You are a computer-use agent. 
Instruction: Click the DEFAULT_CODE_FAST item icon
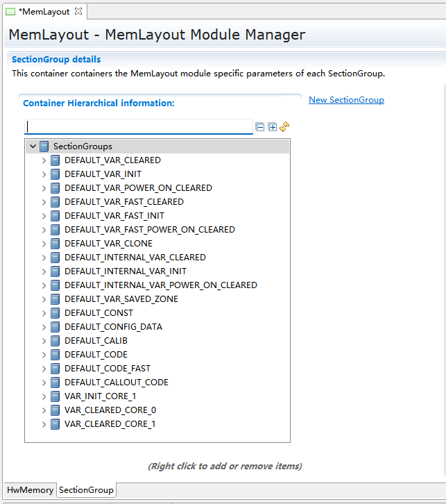point(55,369)
